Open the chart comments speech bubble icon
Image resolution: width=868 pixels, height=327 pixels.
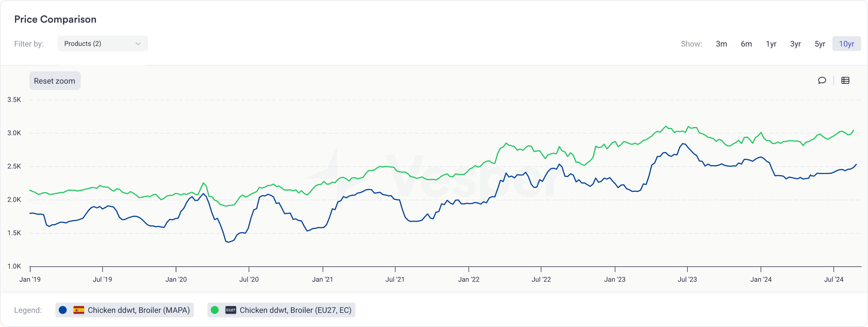822,80
